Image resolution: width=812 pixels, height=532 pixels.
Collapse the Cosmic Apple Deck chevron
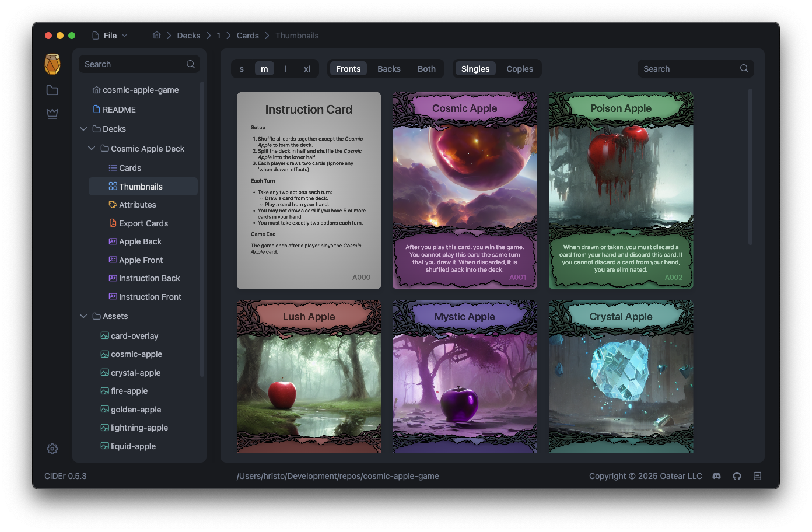pyautogui.click(x=92, y=148)
